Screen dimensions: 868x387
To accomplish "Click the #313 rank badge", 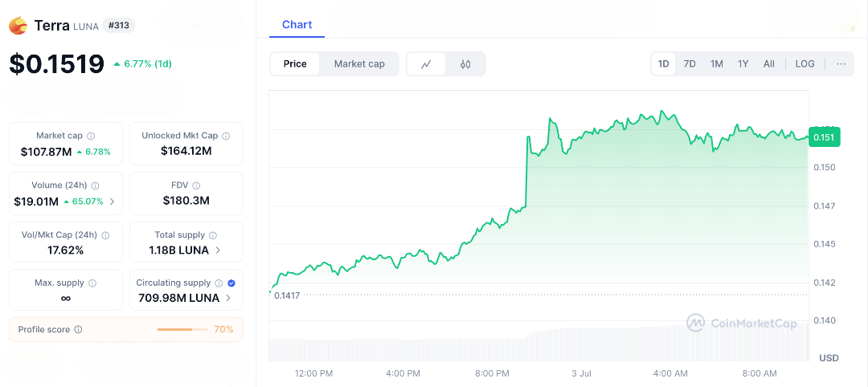I will pyautogui.click(x=118, y=26).
